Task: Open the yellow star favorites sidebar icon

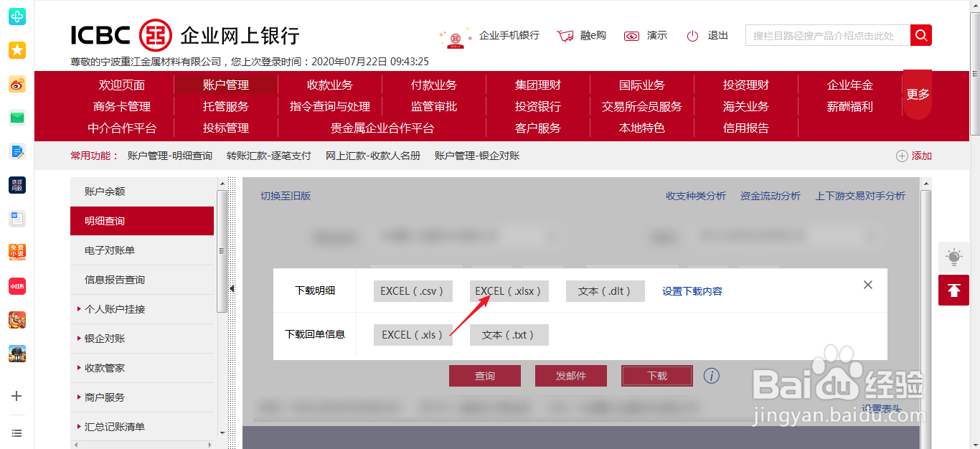Action: point(17,50)
